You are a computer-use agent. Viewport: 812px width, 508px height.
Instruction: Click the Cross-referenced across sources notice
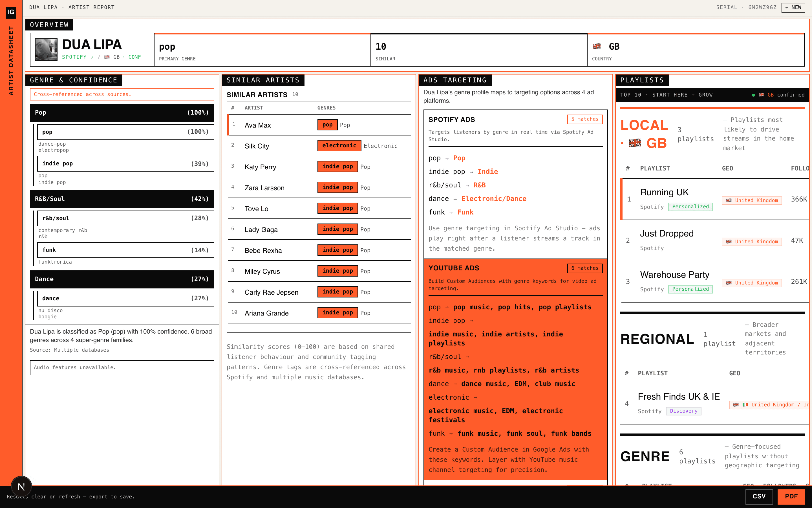122,95
